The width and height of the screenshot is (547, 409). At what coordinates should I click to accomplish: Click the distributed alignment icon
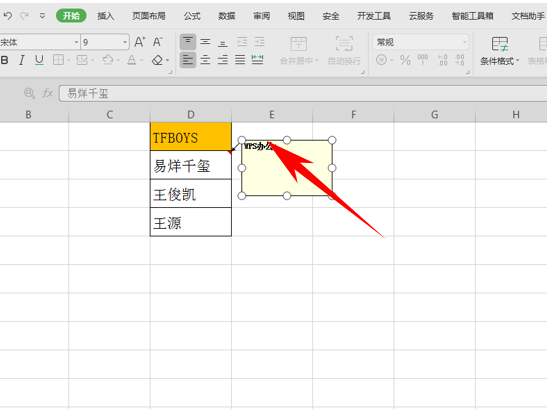tap(257, 60)
